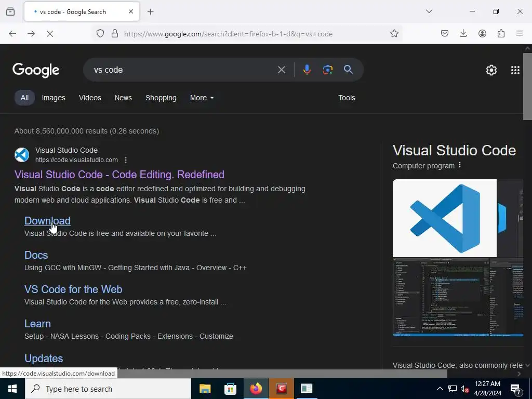This screenshot has height=399, width=532.
Task: Click the muted volume tray icon
Action: pyautogui.click(x=465, y=389)
